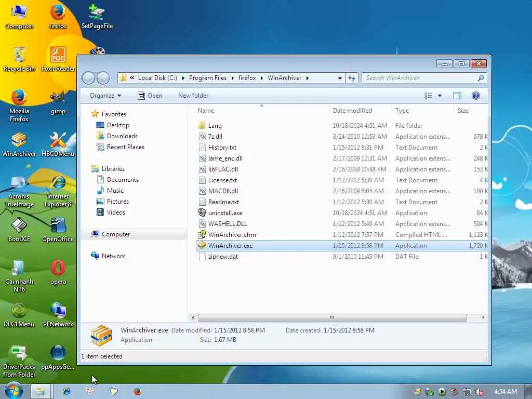Open SetPageFile desktop icon
This screenshot has height=399, width=532.
coord(97,16)
